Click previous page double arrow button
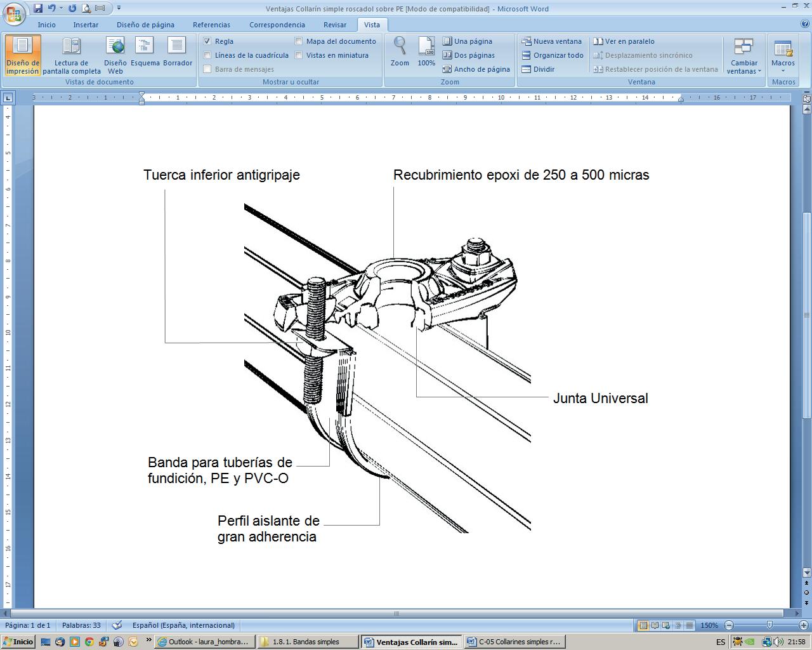The height and width of the screenshot is (650, 812). tap(806, 583)
